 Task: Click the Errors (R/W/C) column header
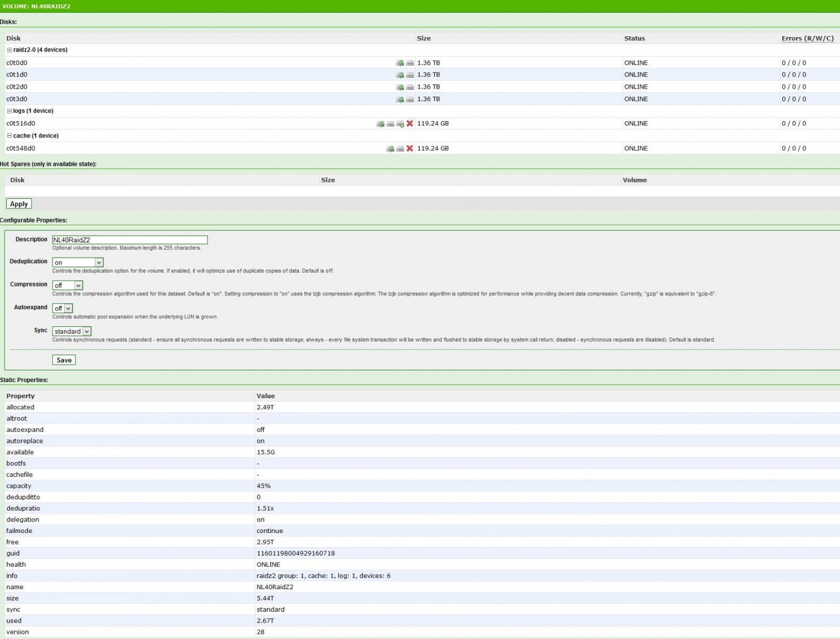pyautogui.click(x=807, y=38)
